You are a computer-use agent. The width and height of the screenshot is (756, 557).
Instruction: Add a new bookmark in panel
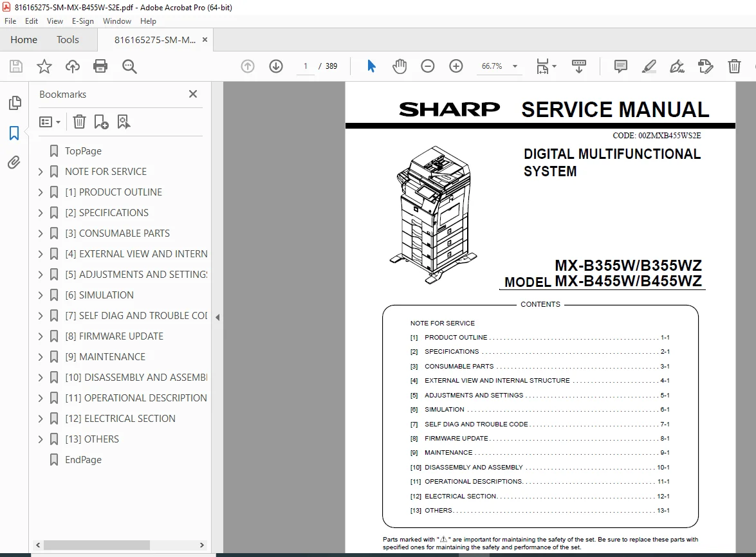[101, 122]
